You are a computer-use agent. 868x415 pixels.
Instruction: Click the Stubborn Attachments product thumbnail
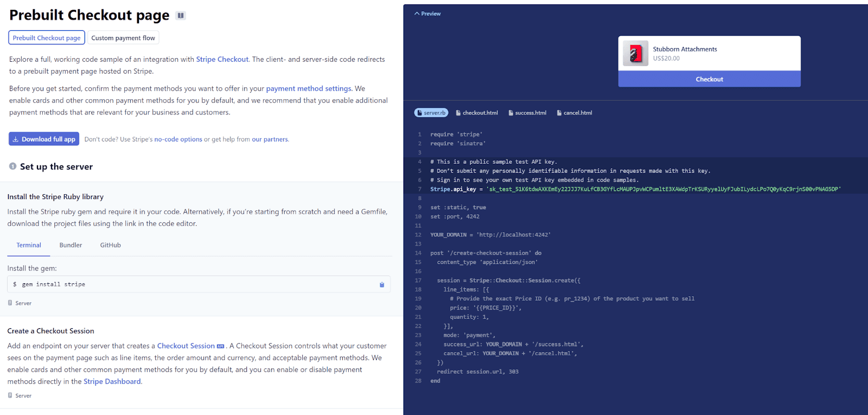(x=635, y=54)
